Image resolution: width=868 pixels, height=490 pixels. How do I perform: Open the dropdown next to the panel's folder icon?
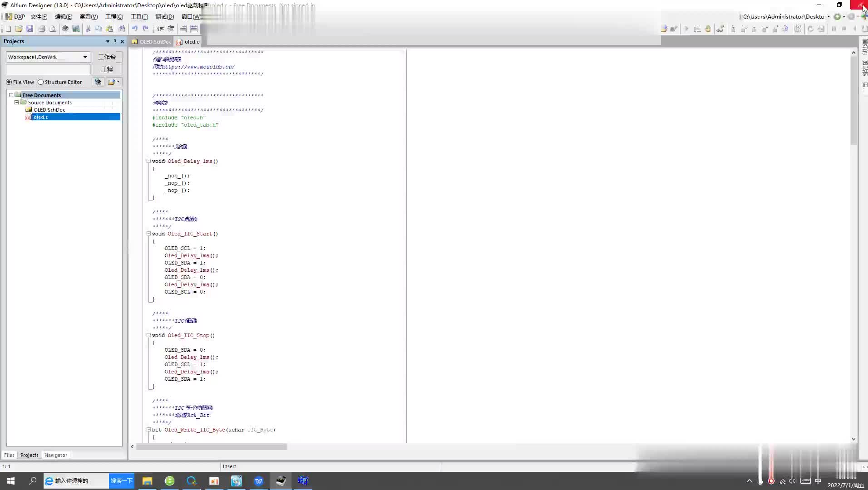118,82
